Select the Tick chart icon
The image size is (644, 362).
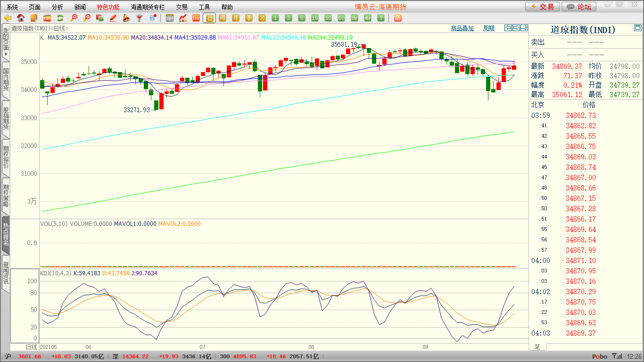coord(196,18)
